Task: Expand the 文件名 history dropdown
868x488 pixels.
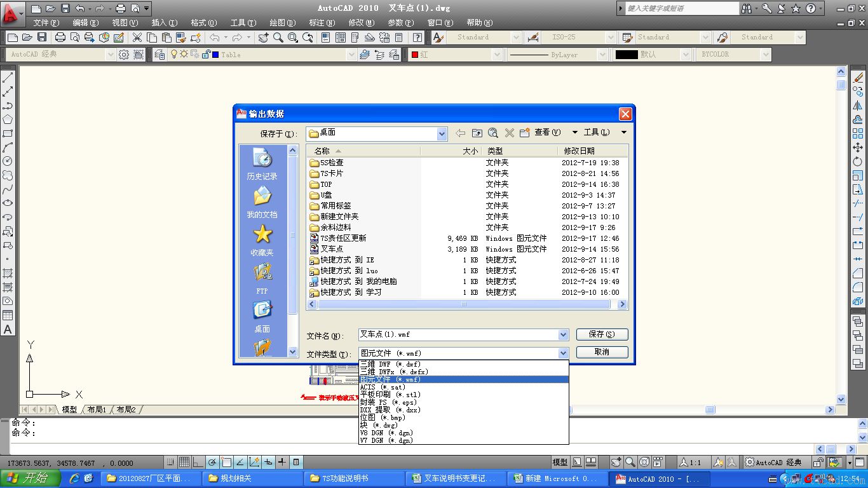Action: click(x=563, y=335)
